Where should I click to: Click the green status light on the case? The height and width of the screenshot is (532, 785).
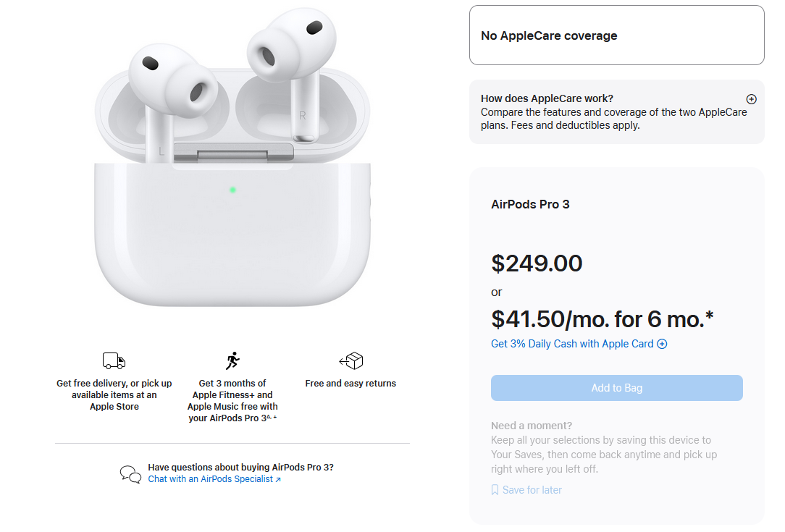(232, 190)
